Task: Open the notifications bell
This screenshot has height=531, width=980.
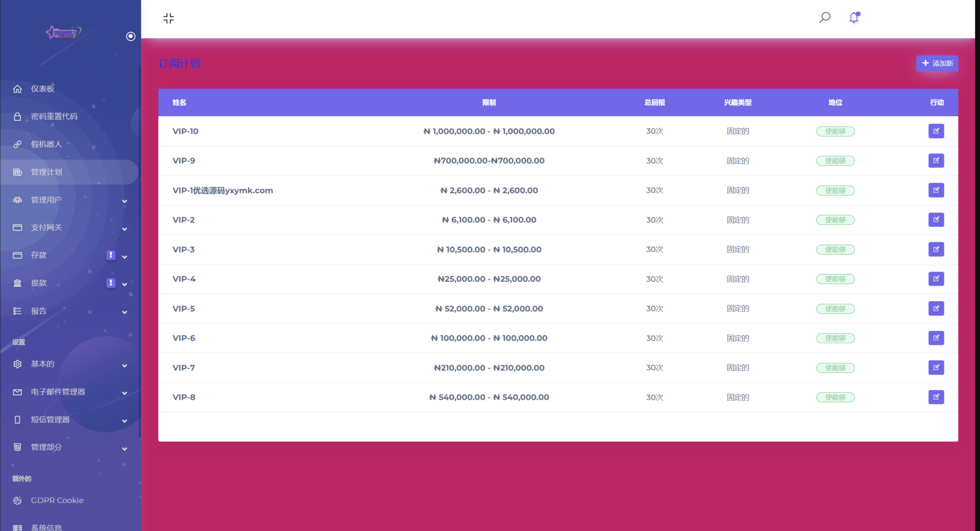Action: pos(854,18)
